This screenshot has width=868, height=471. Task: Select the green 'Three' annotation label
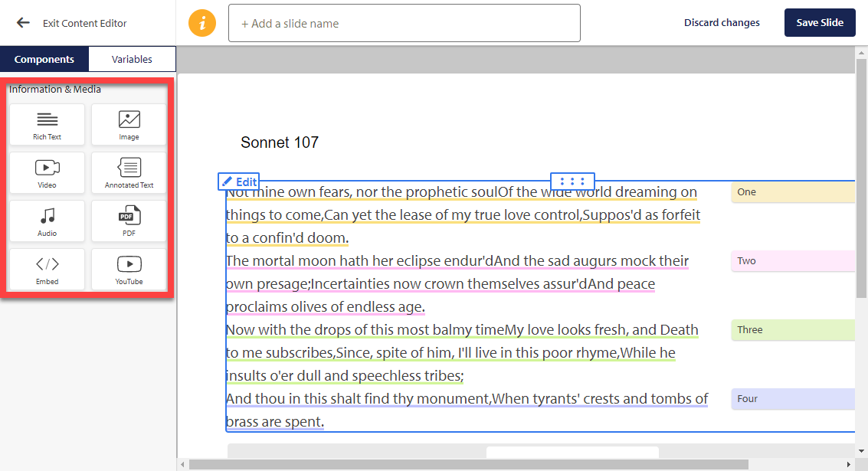(793, 330)
